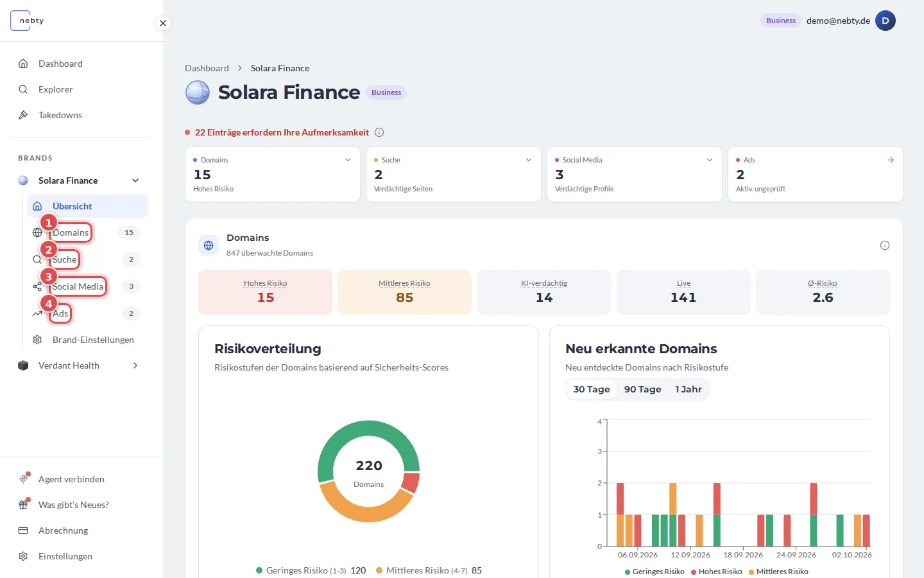Open Brand-Einstellungen via its gear icon
The height and width of the screenshot is (578, 924).
pos(37,340)
